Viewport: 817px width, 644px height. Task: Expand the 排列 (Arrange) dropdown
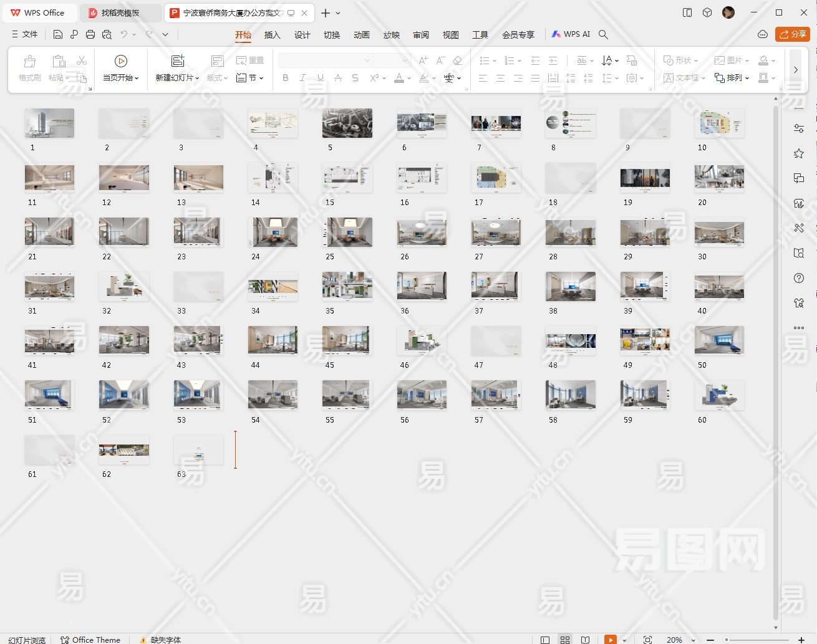click(747, 78)
